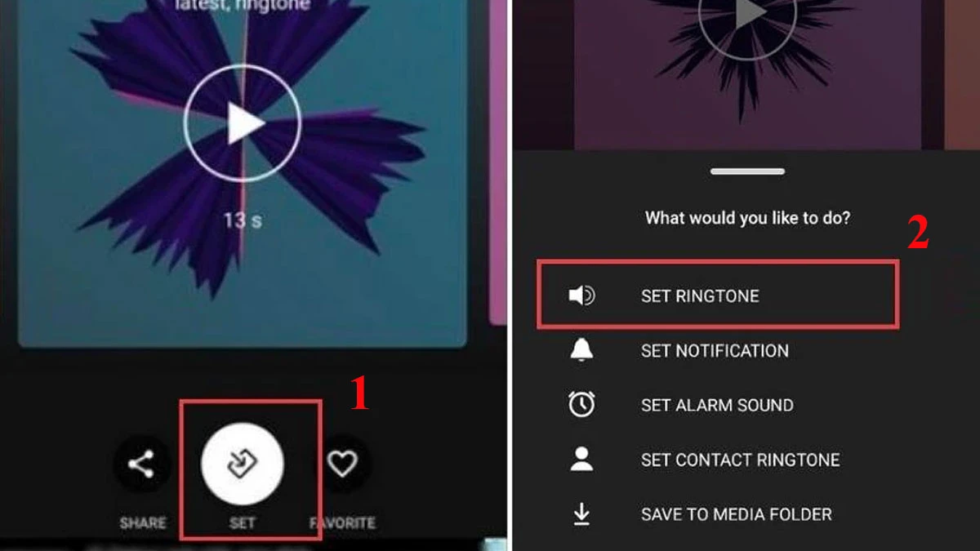Click the bell icon for notification
This screenshot has height=551, width=980.
coord(581,350)
